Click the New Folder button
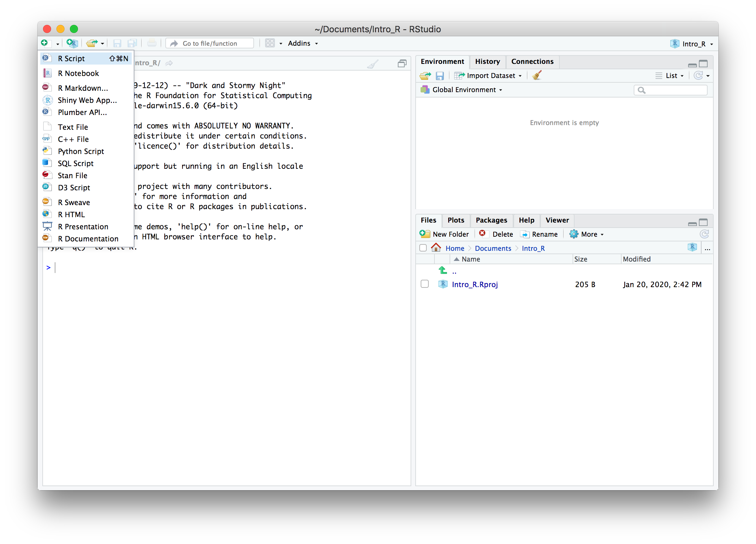 tap(444, 234)
